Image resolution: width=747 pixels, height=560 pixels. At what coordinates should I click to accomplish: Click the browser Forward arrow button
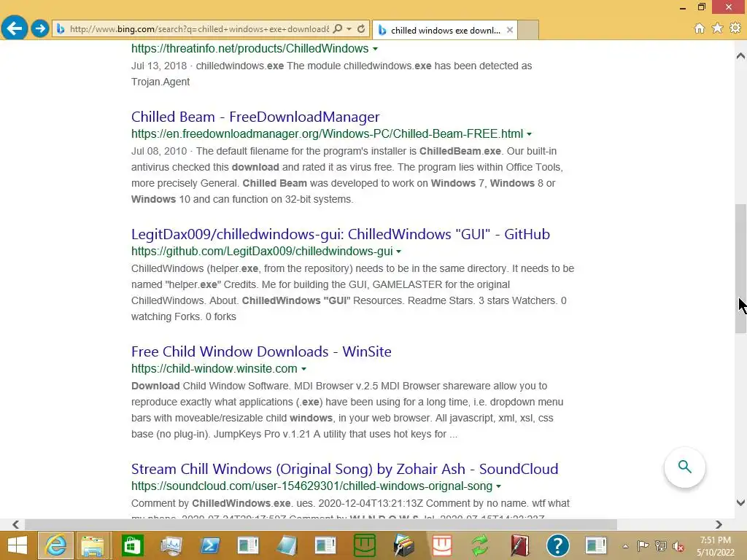(x=40, y=28)
